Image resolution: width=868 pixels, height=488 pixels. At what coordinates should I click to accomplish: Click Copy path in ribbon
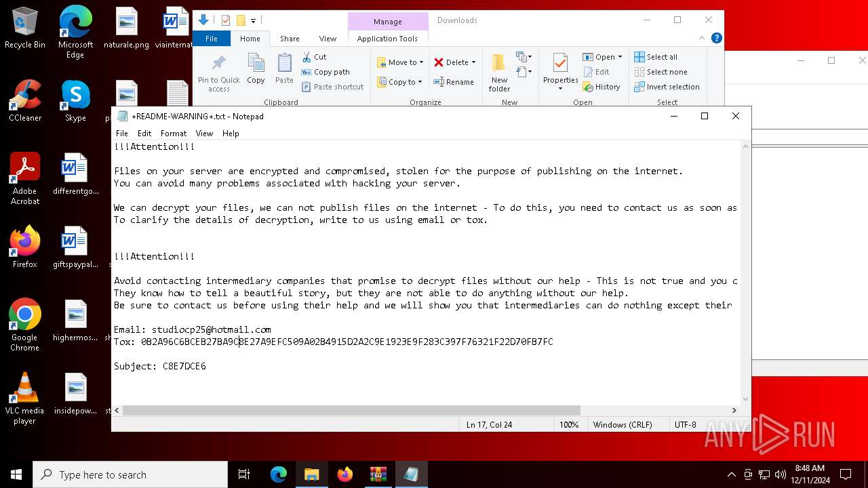click(x=326, y=72)
